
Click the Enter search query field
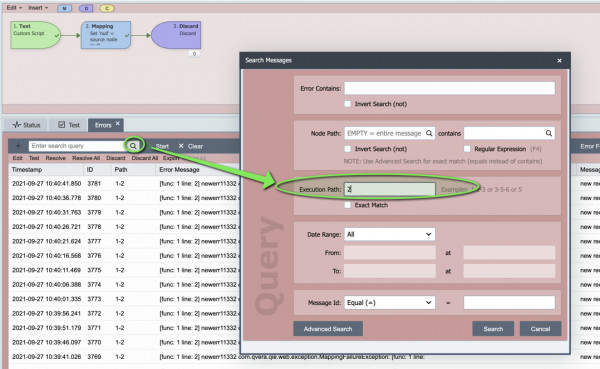coord(76,146)
